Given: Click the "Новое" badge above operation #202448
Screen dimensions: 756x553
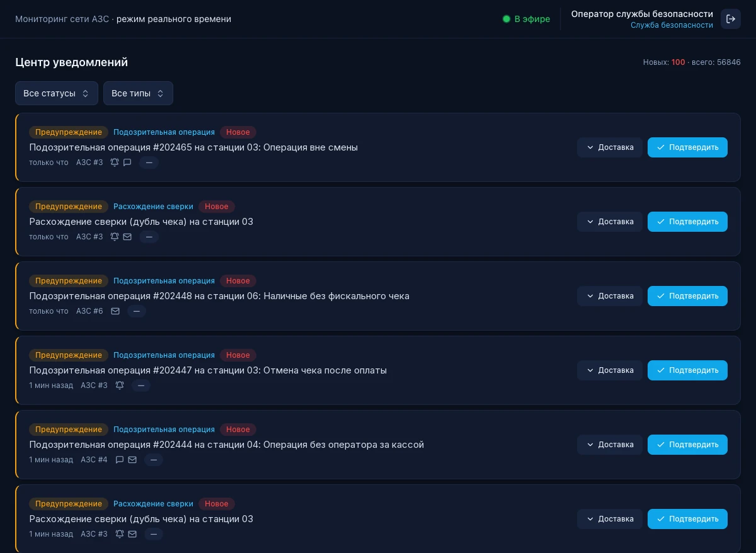Looking at the screenshot, I should [x=238, y=281].
